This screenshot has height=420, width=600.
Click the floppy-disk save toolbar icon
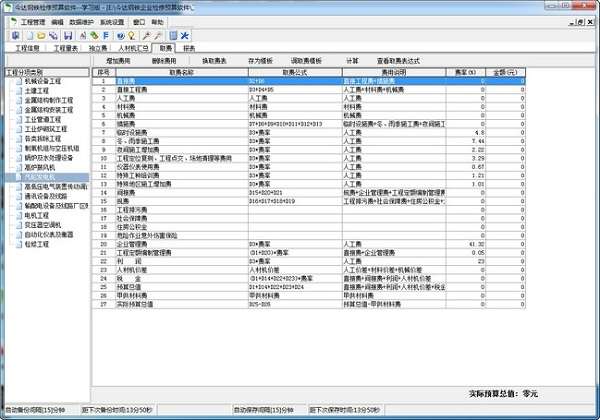[68, 36]
